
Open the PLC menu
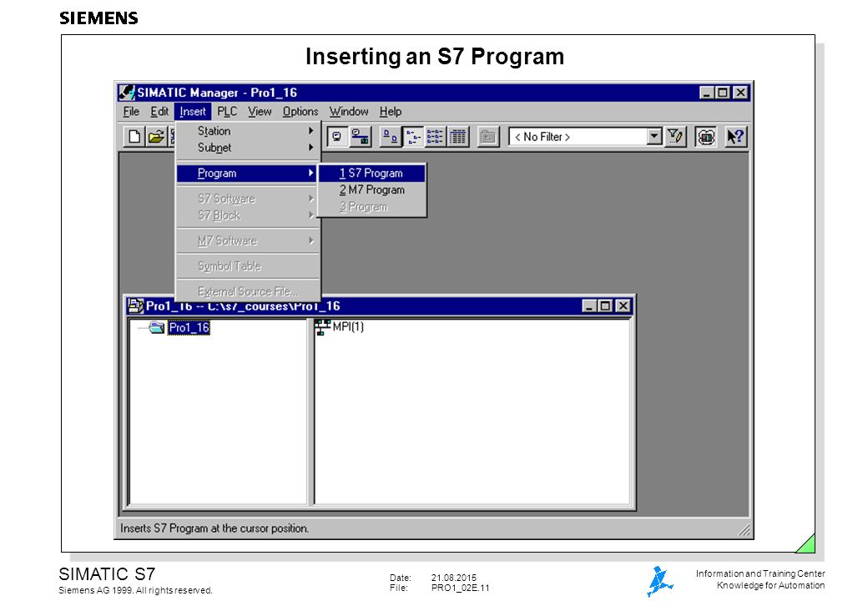coord(227,111)
